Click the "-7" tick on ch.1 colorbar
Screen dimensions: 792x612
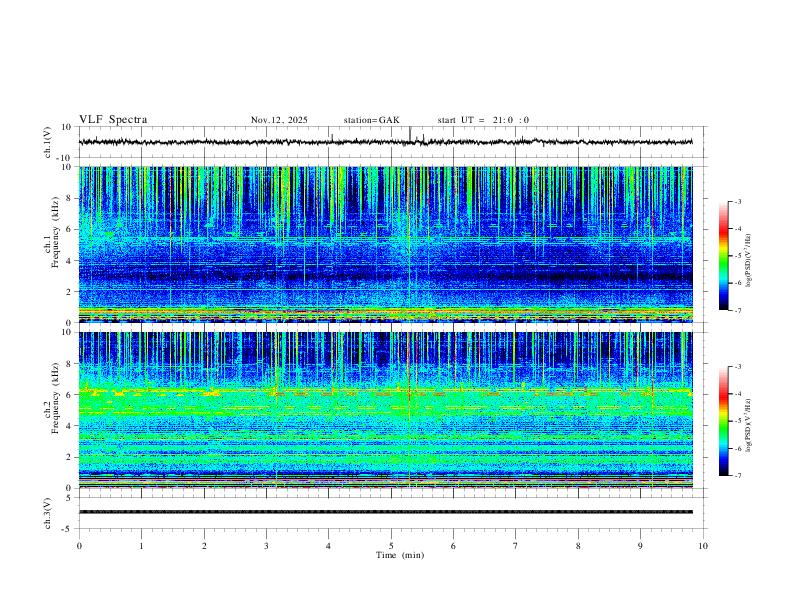(x=738, y=311)
